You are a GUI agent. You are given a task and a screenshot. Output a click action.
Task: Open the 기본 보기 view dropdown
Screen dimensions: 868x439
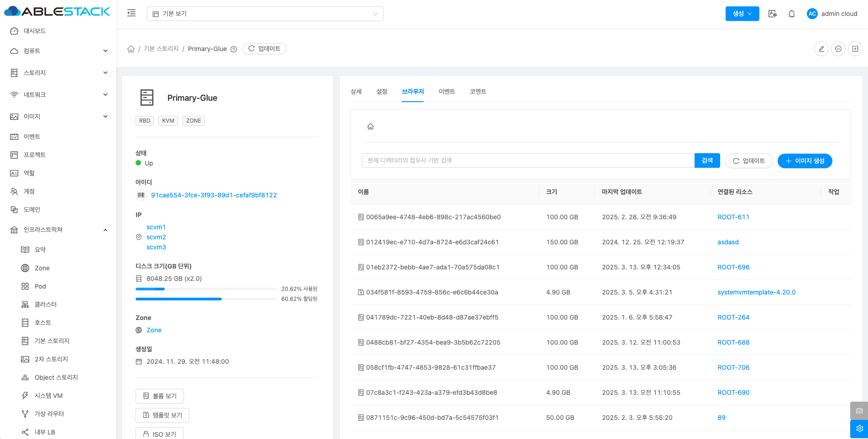pos(265,14)
